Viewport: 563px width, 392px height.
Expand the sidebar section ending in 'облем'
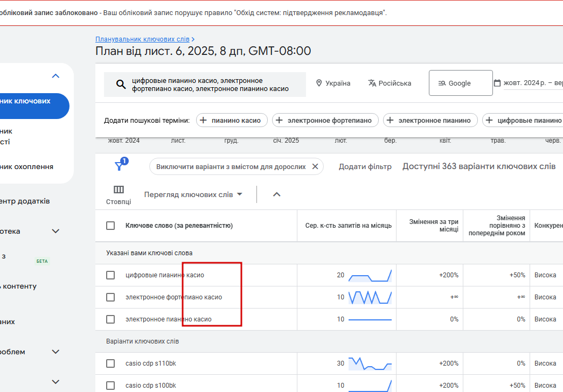click(55, 352)
